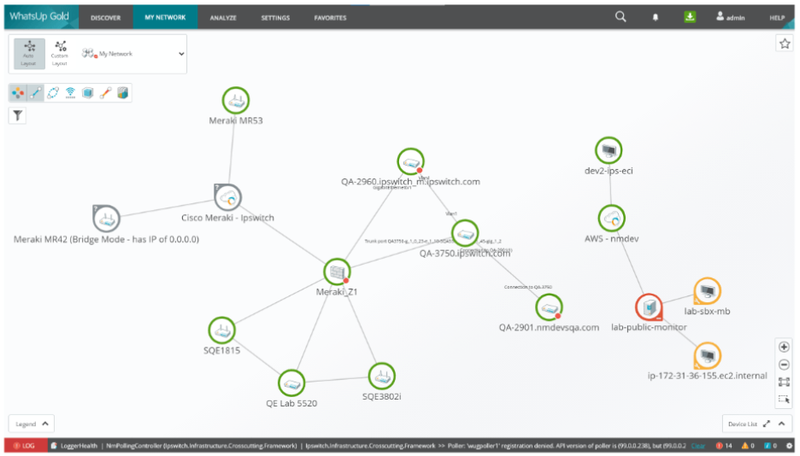Open the admin user menu
This screenshot has height=456, width=800.
730,17
